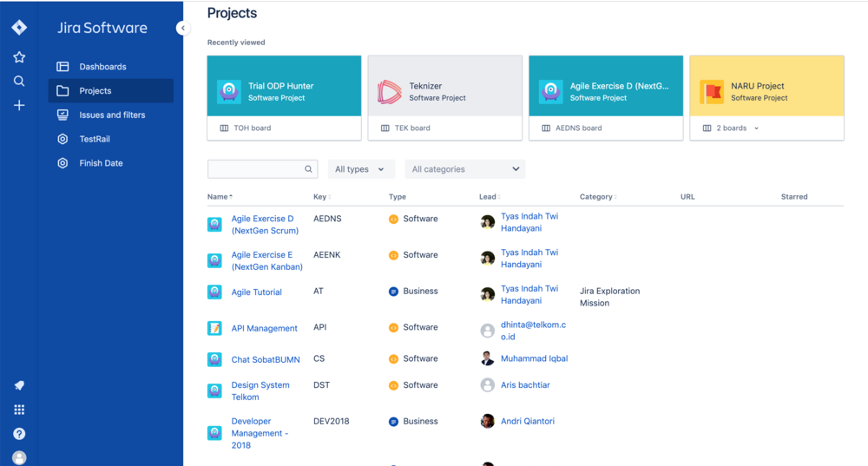
Task: Open Tyas Indah lead for AEDNS row
Action: tap(529, 222)
